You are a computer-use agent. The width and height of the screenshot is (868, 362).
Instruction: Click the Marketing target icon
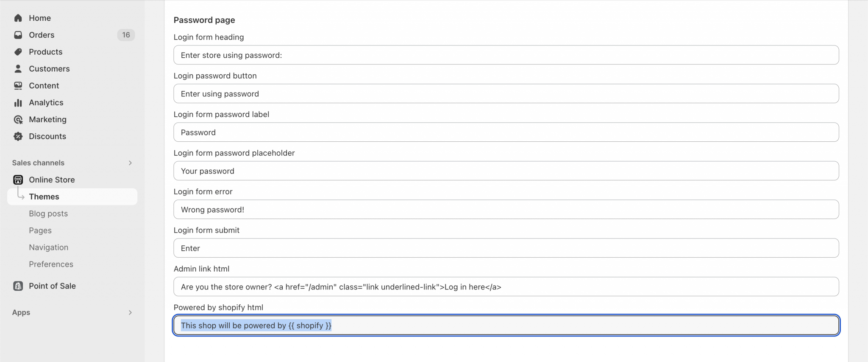point(18,120)
